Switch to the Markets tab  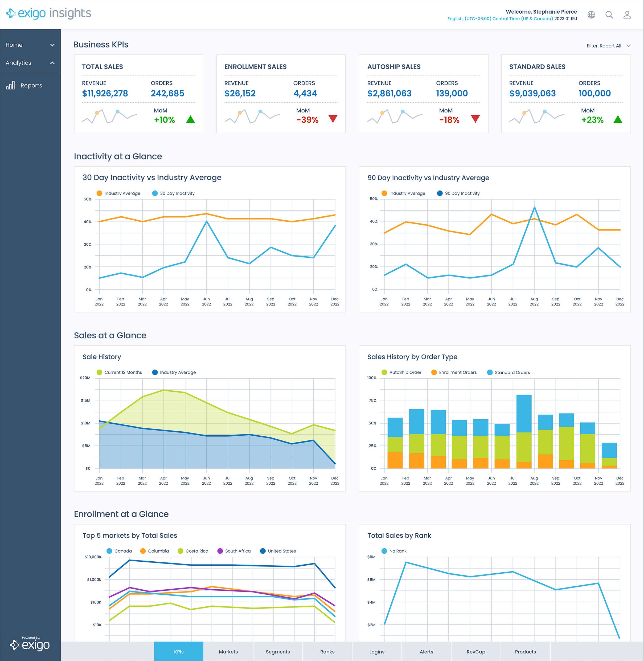(228, 651)
